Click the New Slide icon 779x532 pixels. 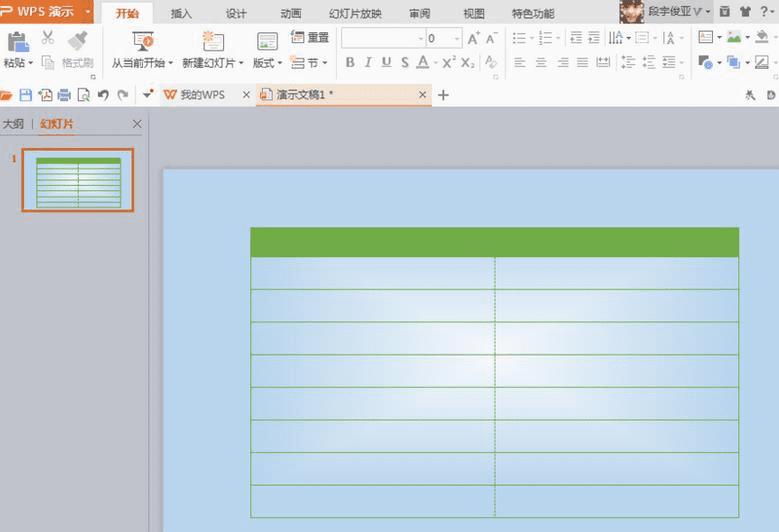coord(213,41)
